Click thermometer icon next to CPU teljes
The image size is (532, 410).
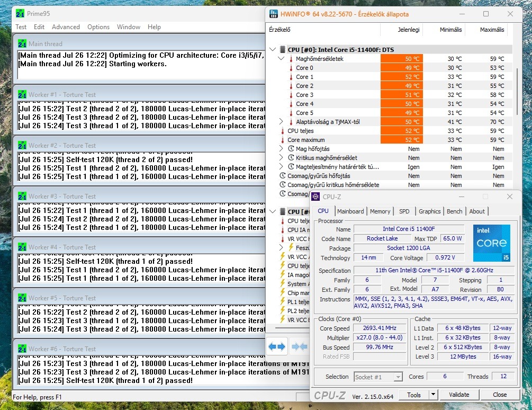(x=283, y=131)
